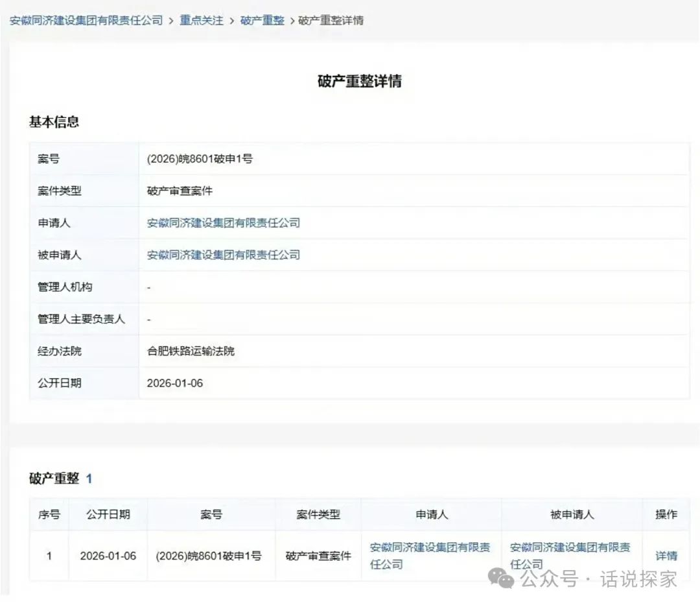Click the 申请人 column header

(431, 514)
